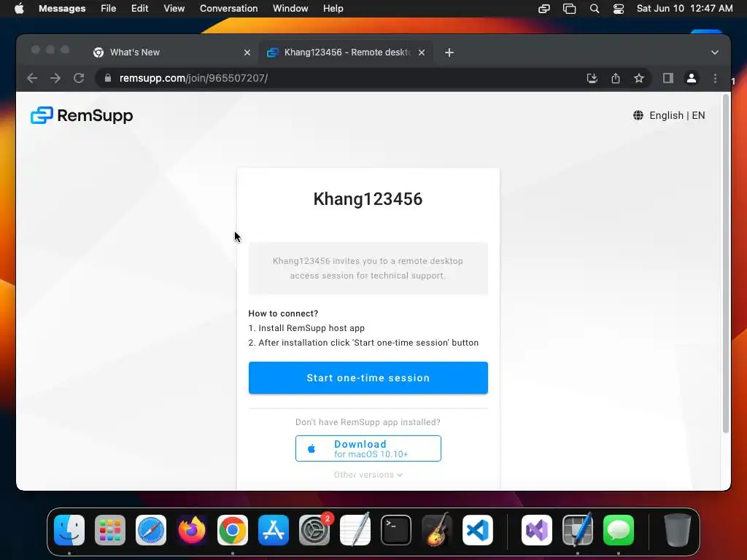The height and width of the screenshot is (560, 747).
Task: Open Terminal from the Dock
Action: (396, 530)
